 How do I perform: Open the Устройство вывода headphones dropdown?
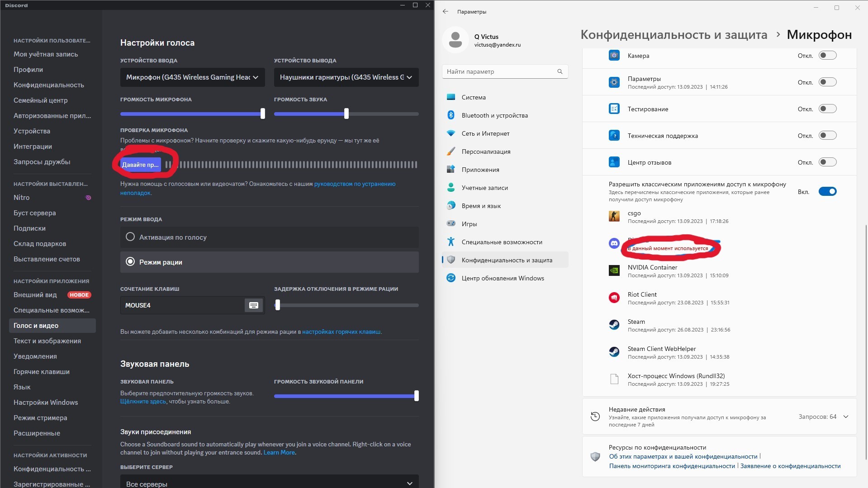pos(346,77)
